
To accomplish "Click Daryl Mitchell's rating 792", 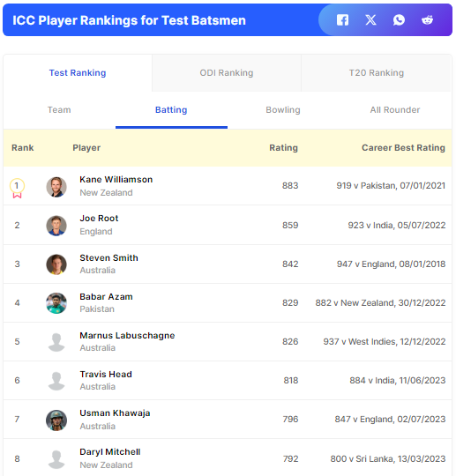I will (290, 458).
